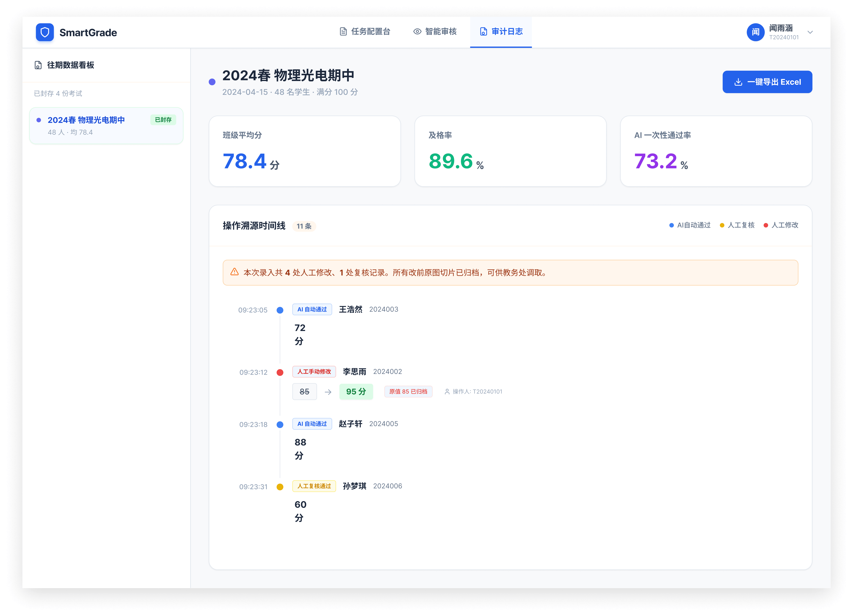Click the yellow 人工复核 legend dot
The image size is (853, 616).
click(722, 225)
